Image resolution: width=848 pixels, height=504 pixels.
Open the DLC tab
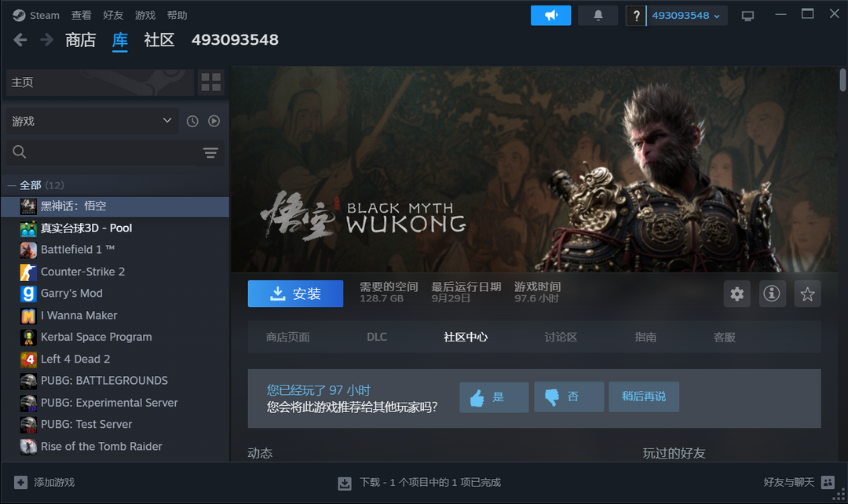pyautogui.click(x=377, y=337)
